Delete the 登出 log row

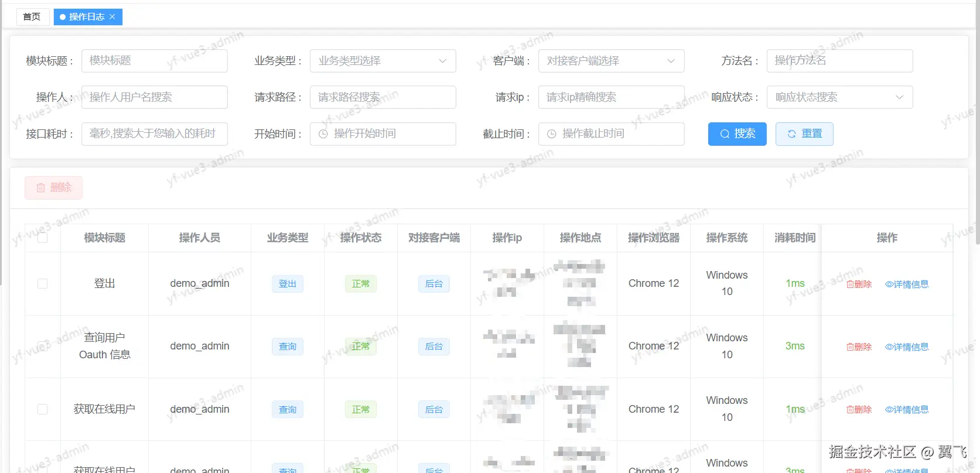point(859,285)
